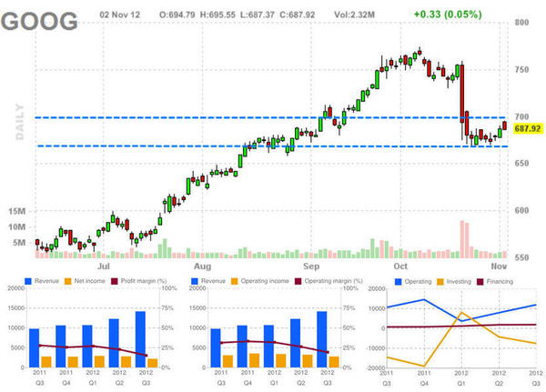Click the open price O:694.79

177,15
